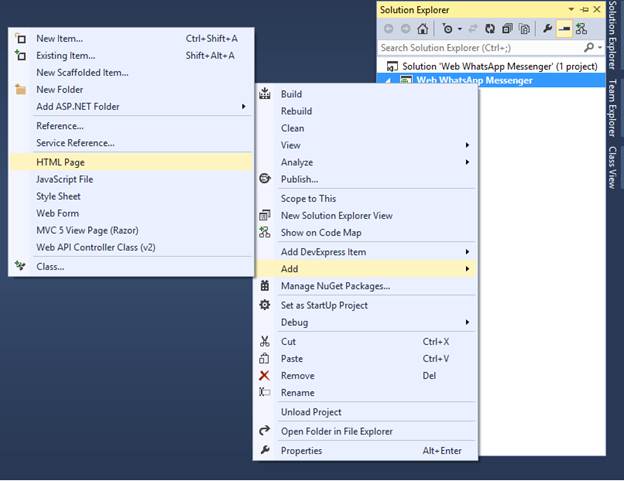Choose JavaScript File

pos(131,179)
